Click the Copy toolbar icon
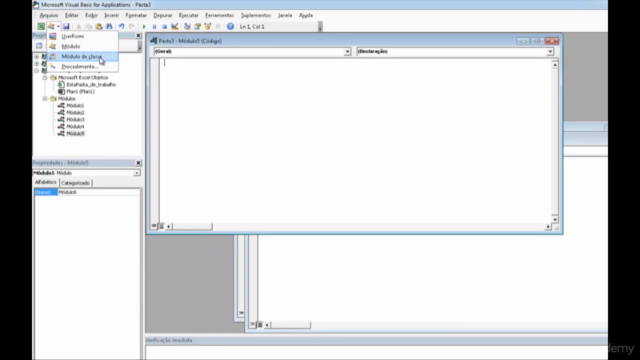This screenshot has height=360, width=640. [89, 27]
